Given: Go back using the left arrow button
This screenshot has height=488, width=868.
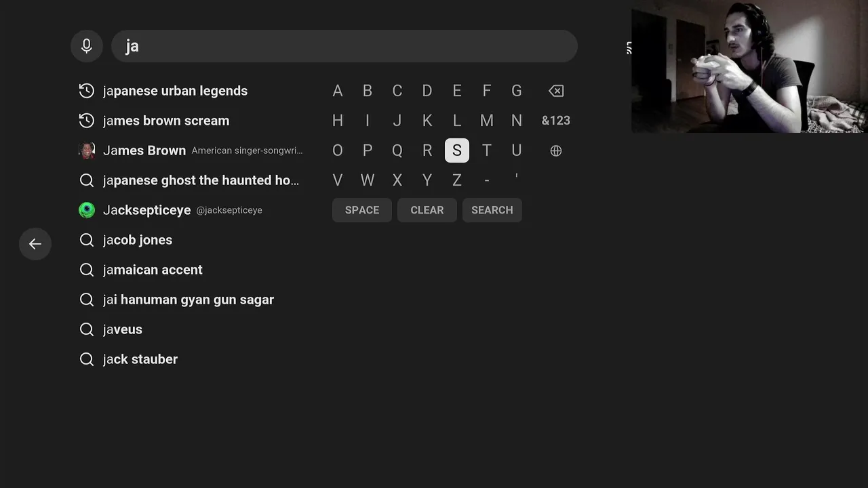Looking at the screenshot, I should click(x=35, y=244).
